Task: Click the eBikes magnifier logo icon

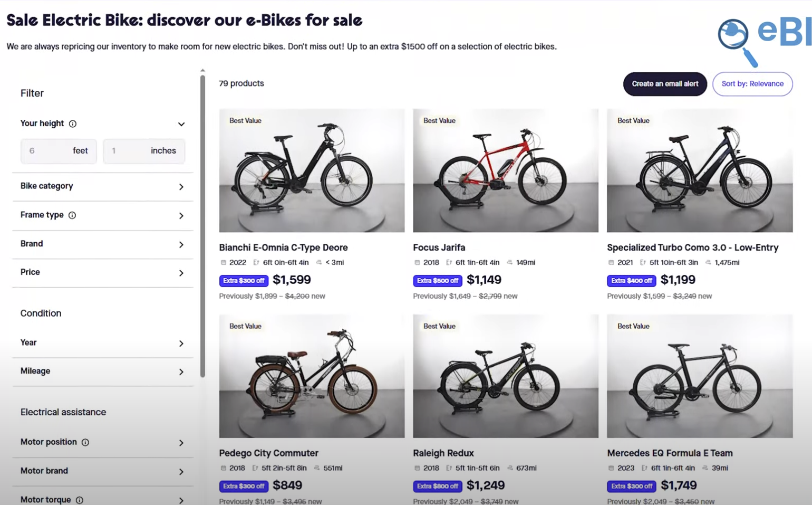Action: pos(737,40)
